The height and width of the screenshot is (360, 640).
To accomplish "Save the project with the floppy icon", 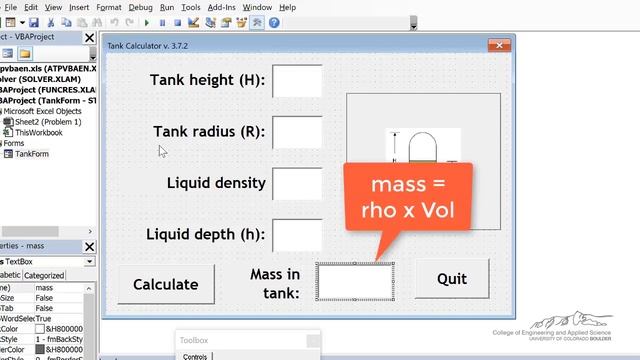I will click(x=34, y=22).
